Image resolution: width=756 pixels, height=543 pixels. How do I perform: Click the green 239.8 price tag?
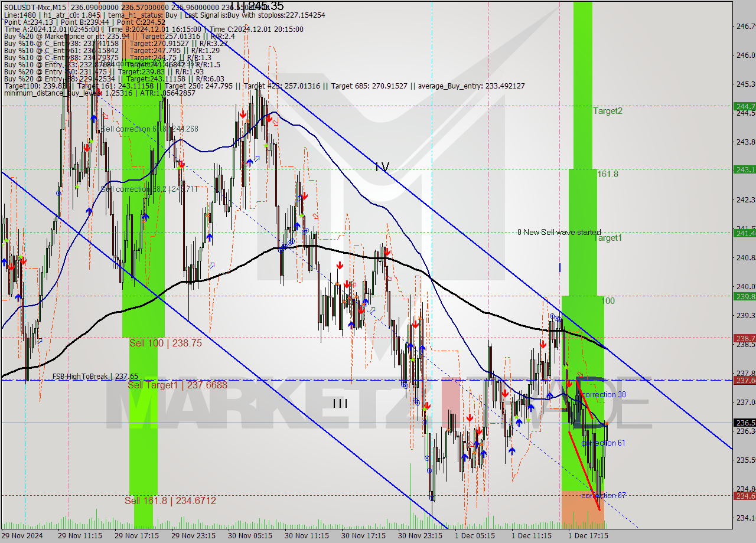(744, 296)
